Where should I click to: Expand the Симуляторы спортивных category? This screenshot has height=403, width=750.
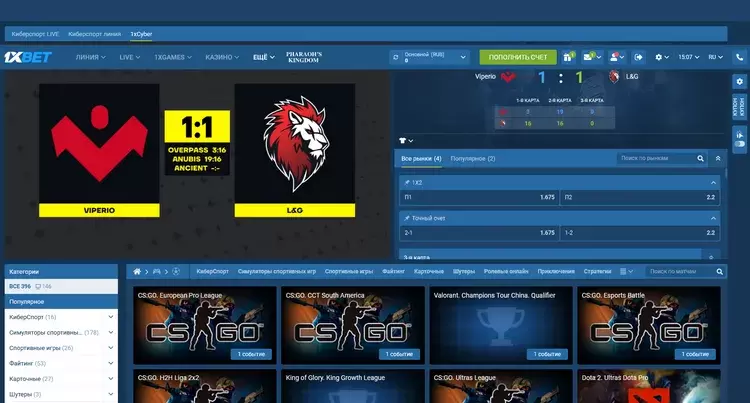(x=111, y=332)
